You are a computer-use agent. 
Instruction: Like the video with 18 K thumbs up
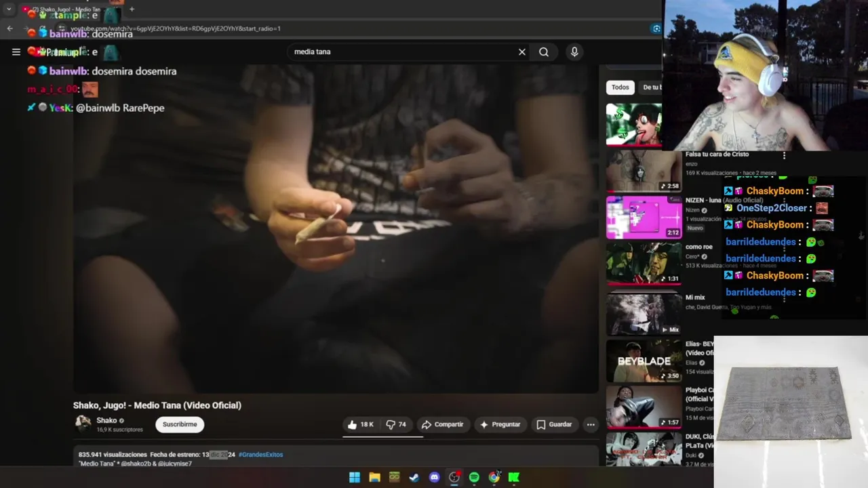tap(360, 424)
